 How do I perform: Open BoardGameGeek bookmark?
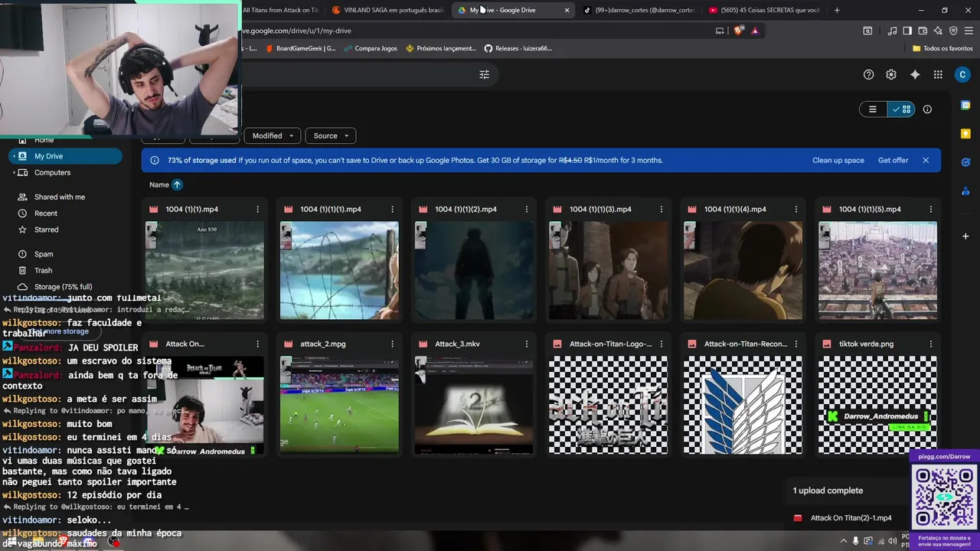[300, 48]
